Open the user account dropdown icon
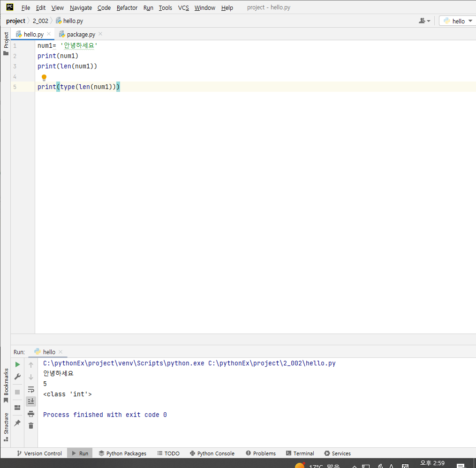476x468 pixels. [x=424, y=21]
